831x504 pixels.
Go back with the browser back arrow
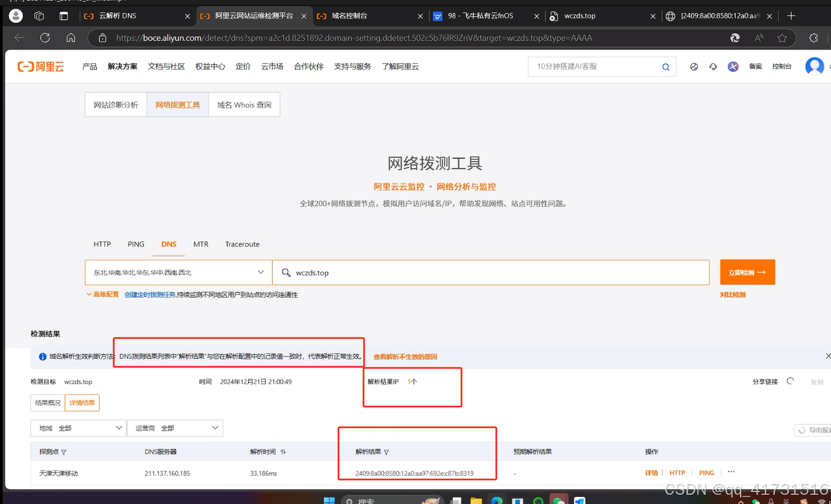[x=19, y=38]
